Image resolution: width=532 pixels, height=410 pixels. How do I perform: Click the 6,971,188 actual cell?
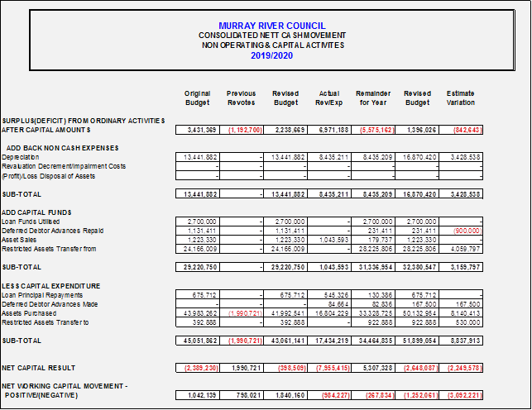point(329,130)
